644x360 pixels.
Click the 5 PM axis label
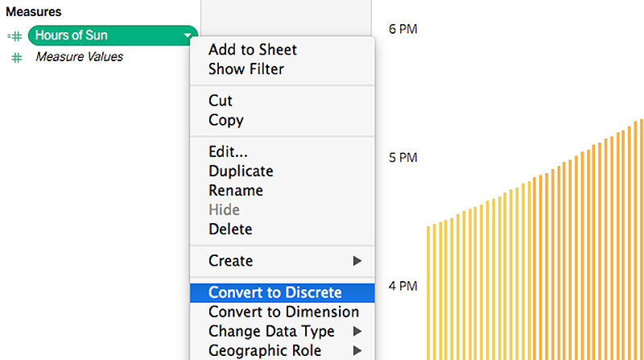[403, 158]
